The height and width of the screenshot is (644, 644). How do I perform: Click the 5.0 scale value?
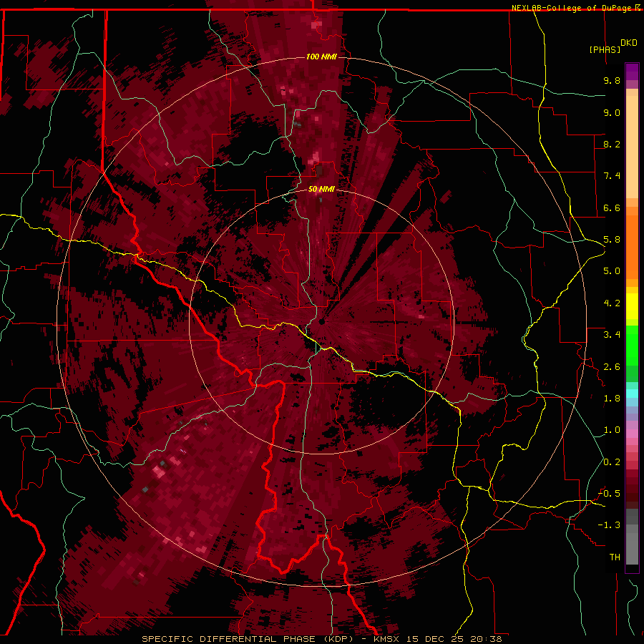612,271
